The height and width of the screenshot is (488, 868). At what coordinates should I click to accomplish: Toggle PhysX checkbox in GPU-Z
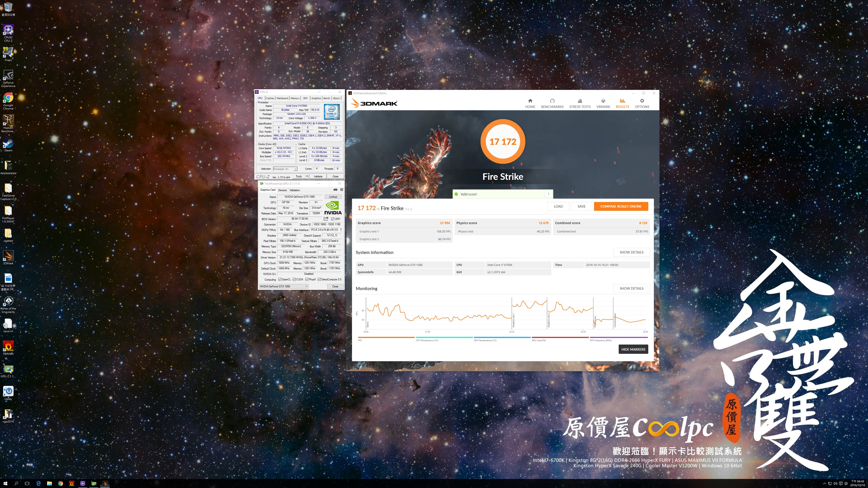pyautogui.click(x=307, y=279)
